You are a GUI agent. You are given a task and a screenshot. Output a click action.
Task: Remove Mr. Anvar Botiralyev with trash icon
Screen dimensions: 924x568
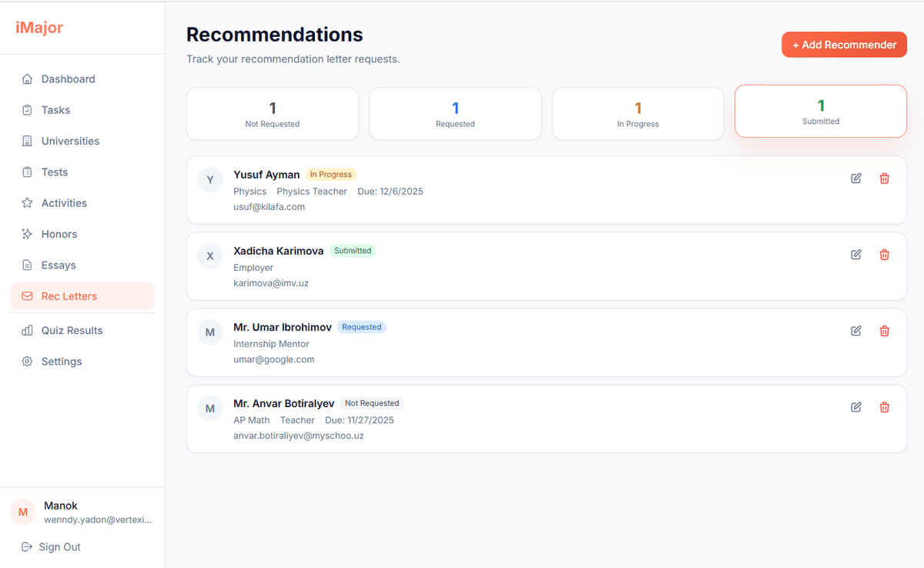coord(884,407)
